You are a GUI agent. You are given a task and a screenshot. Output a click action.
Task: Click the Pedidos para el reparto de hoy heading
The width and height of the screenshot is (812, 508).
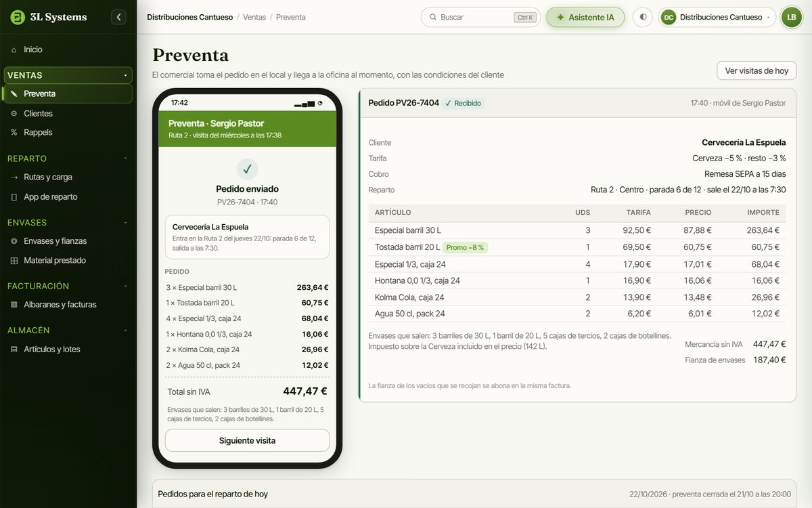pos(213,494)
